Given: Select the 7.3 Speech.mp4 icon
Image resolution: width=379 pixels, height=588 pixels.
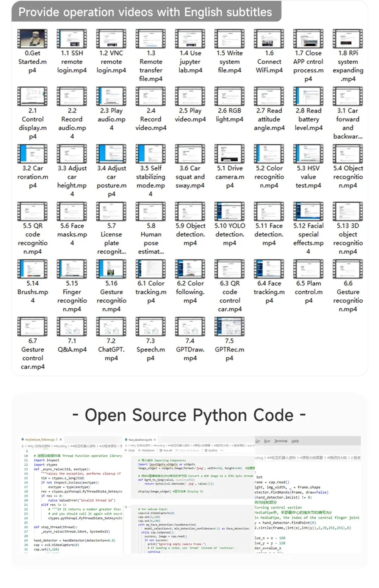Looking at the screenshot, I should [x=151, y=327].
